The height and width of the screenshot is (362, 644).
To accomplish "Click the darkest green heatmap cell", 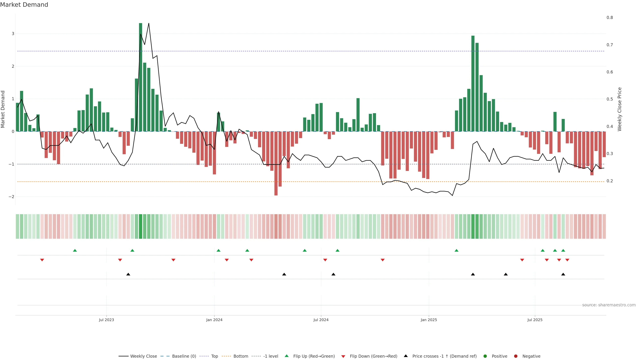I will click(x=141, y=226).
